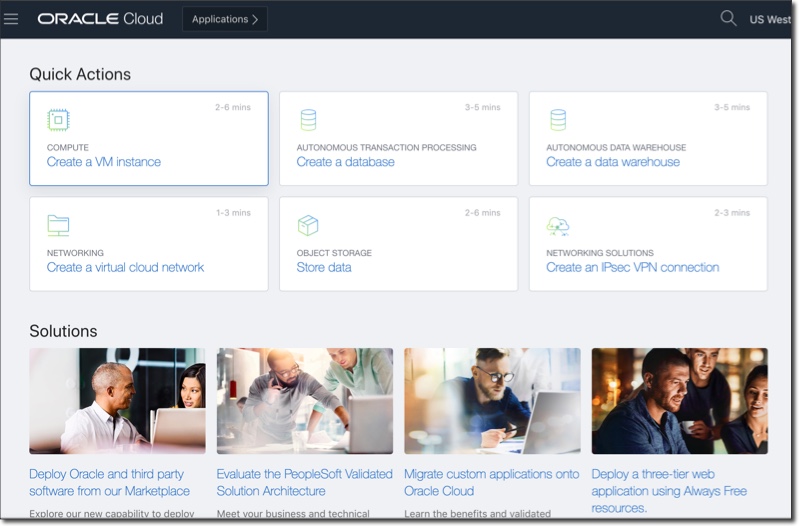
Task: Open the Store data link
Action: pyautogui.click(x=324, y=268)
